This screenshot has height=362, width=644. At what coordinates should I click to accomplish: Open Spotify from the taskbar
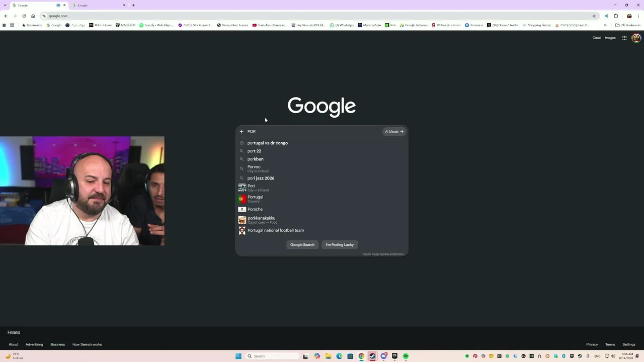tap(406, 356)
